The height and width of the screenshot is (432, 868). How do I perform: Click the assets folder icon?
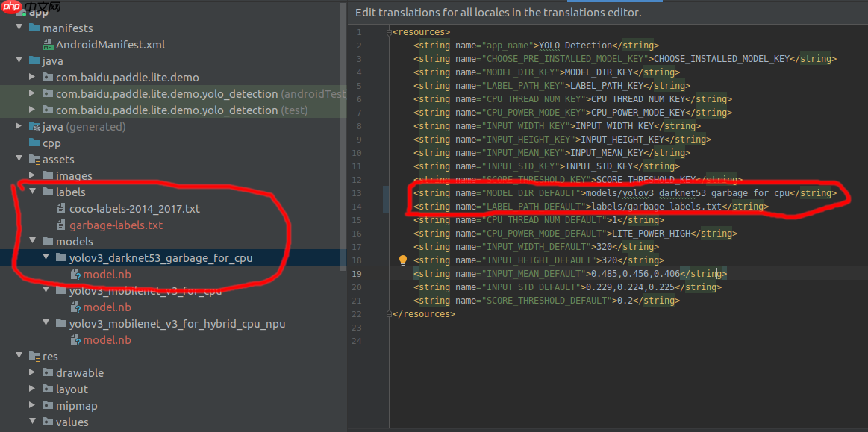pyautogui.click(x=34, y=160)
